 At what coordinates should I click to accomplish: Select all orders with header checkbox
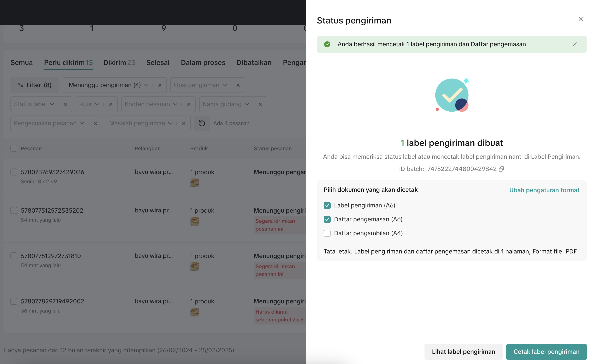click(x=14, y=149)
